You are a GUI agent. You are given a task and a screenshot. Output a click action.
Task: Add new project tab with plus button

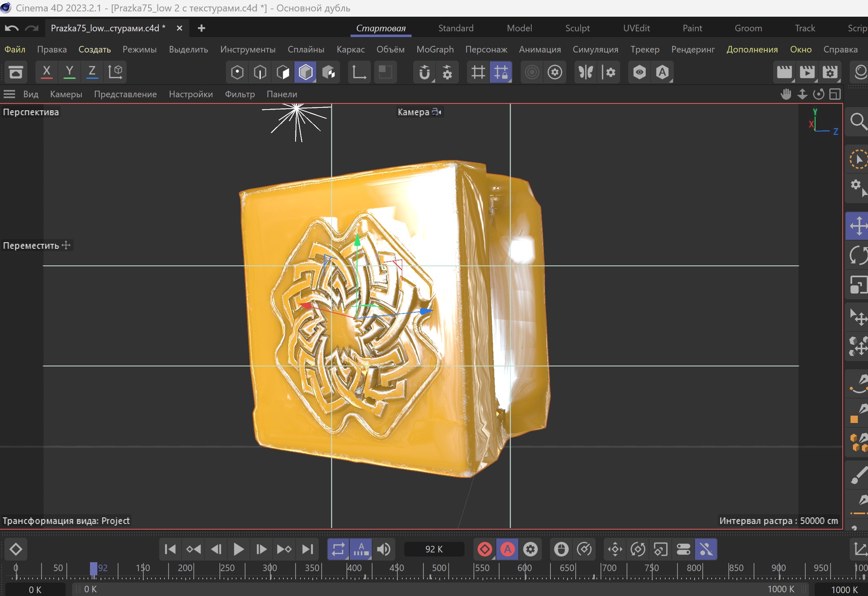[201, 28]
